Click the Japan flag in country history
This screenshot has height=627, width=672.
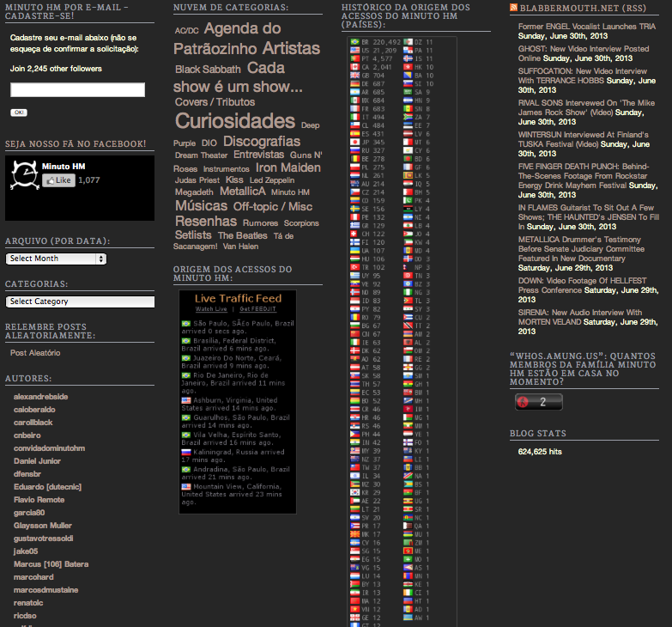click(x=354, y=143)
